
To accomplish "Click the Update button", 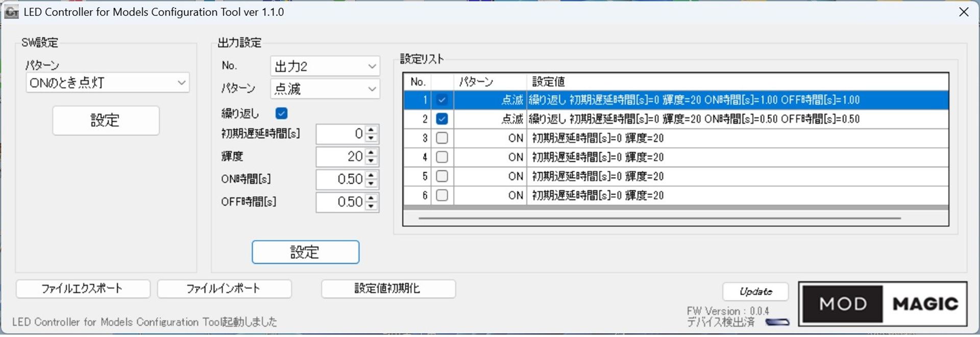I will tap(755, 292).
